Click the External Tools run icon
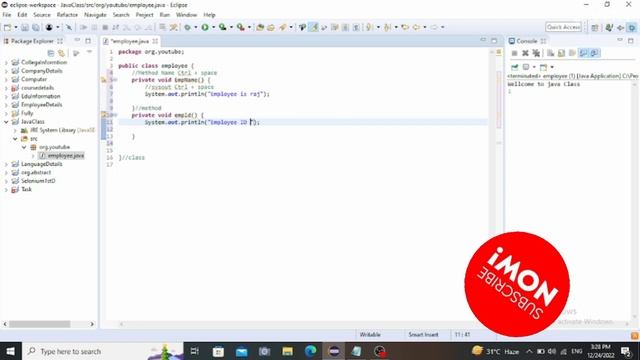Image resolution: width=640 pixels, height=360 pixels. (x=241, y=27)
